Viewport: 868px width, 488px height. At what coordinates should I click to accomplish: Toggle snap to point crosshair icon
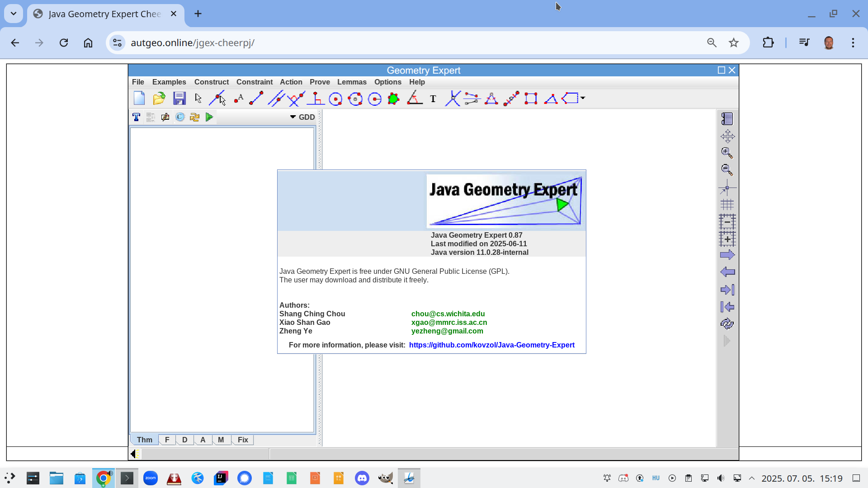(727, 187)
